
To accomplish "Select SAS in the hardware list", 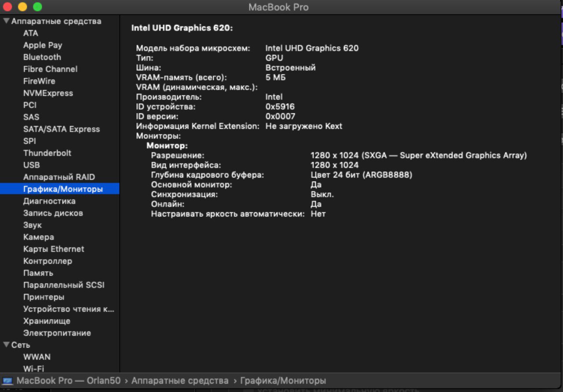I will (x=31, y=117).
